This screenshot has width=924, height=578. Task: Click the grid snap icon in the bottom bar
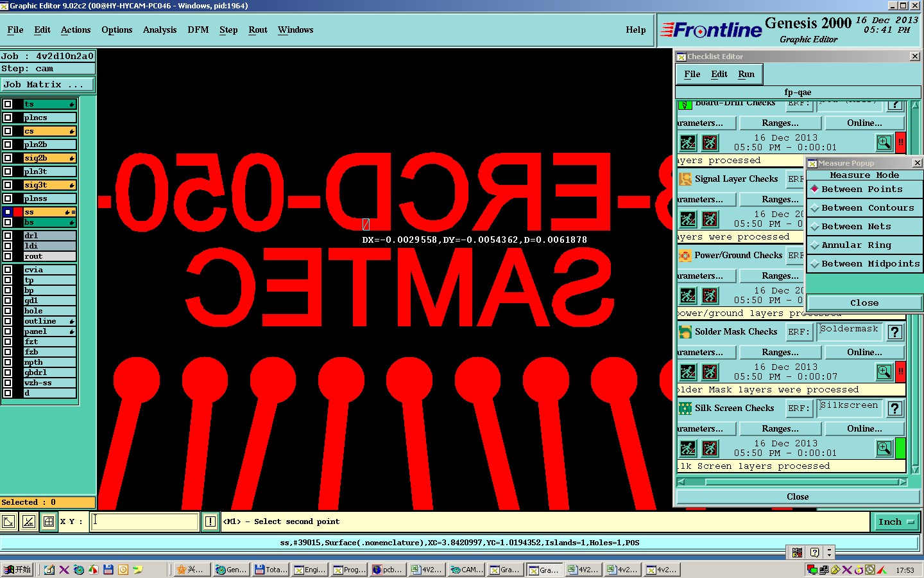pyautogui.click(x=49, y=521)
